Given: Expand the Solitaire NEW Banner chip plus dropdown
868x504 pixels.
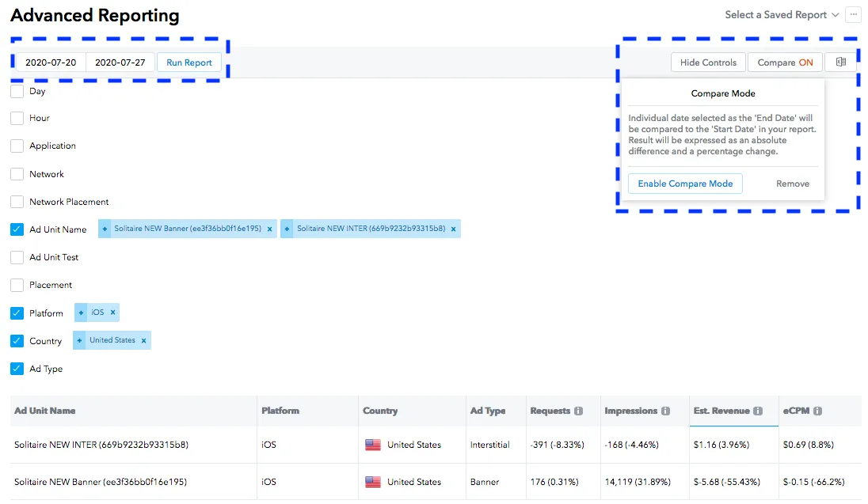Looking at the screenshot, I should [x=104, y=228].
